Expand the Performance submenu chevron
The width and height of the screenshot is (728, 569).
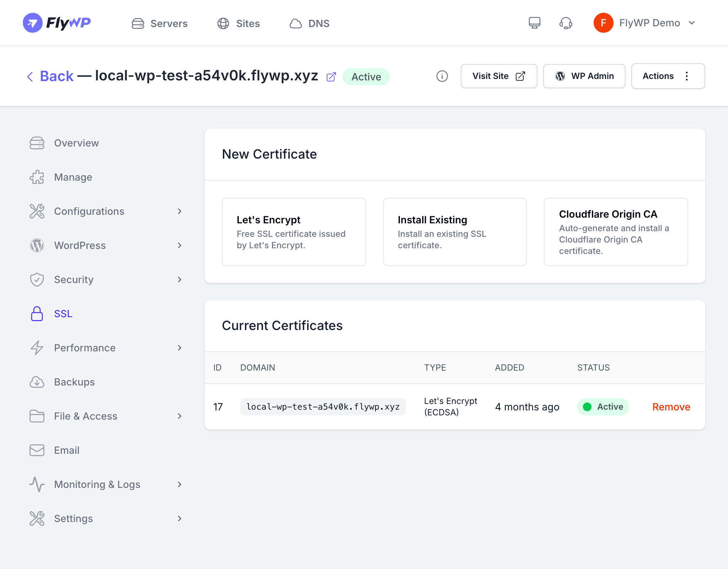coord(180,348)
